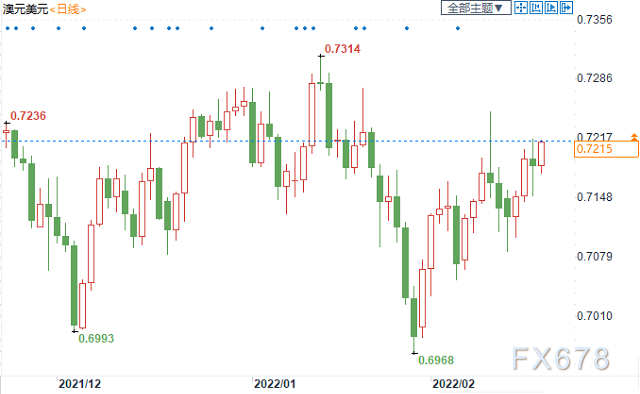This screenshot has height=394, width=640.
Task: Click the 澳元美元 chart title
Action: click(x=25, y=9)
